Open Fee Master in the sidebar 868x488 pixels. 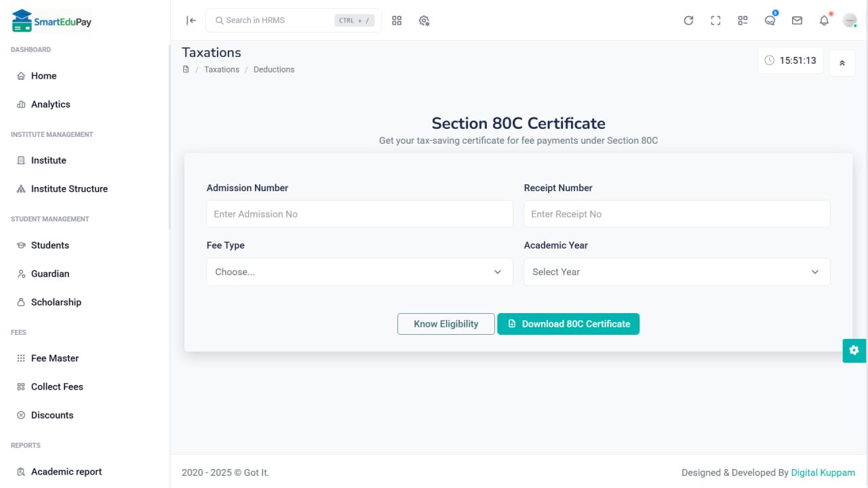pos(55,358)
